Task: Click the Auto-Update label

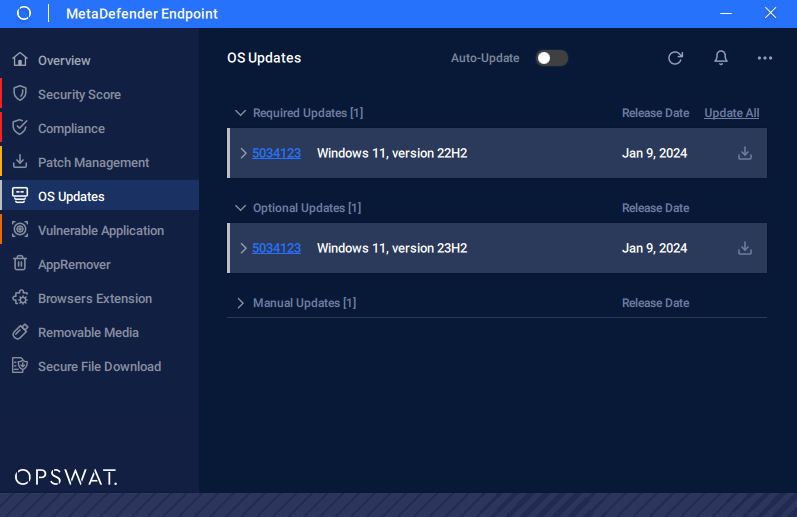Action: coord(485,58)
